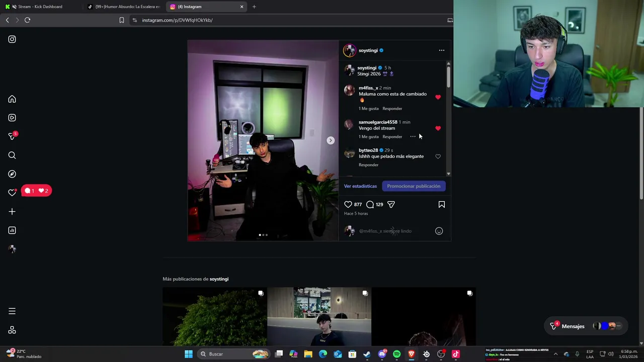This screenshot has height=362, width=644.
Task: Open profile avatar in the sidebar
Action: click(x=12, y=249)
